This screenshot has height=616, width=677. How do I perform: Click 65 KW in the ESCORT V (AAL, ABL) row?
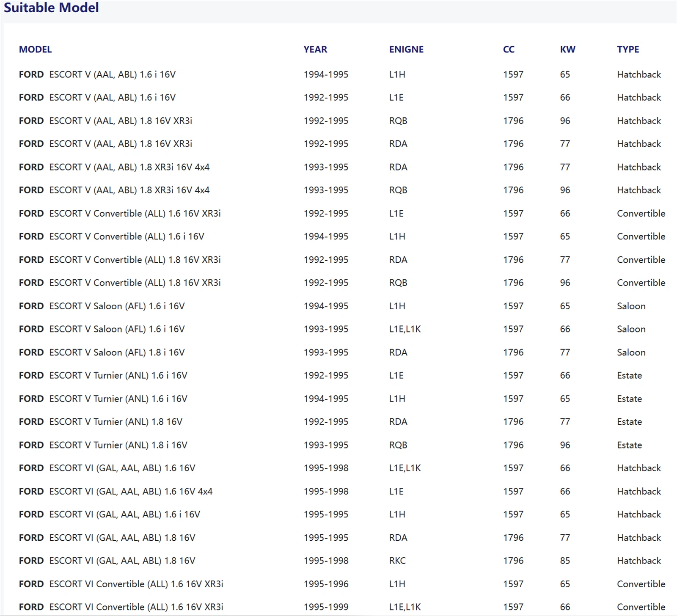click(x=565, y=74)
